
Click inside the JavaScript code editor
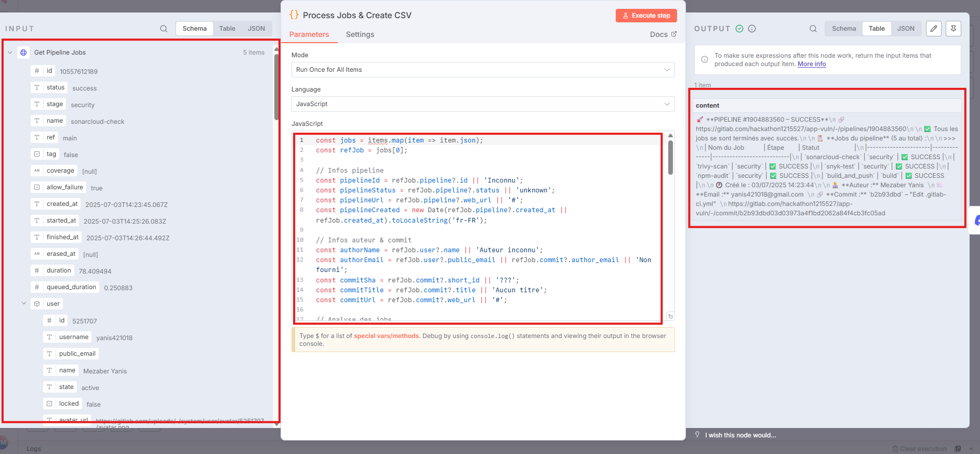pyautogui.click(x=478, y=229)
